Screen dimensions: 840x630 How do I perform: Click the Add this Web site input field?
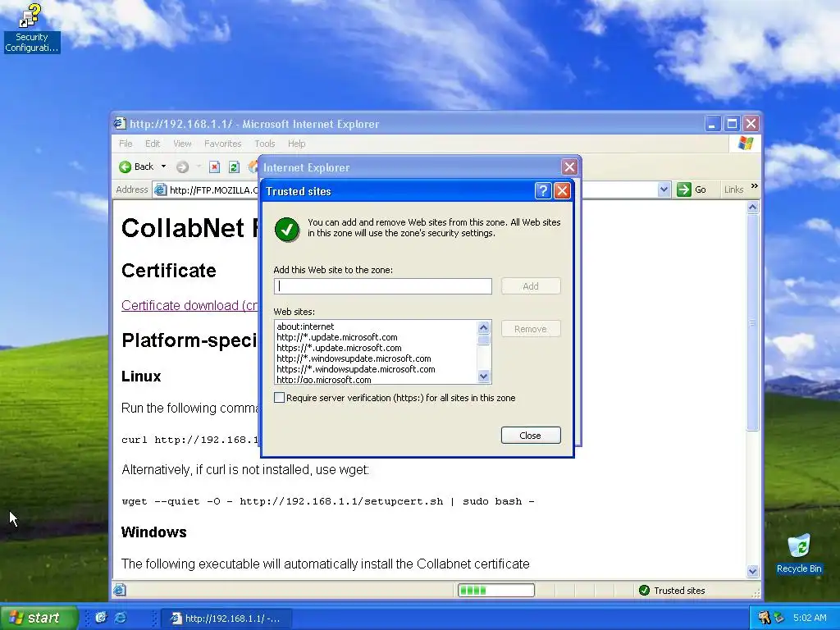point(382,286)
